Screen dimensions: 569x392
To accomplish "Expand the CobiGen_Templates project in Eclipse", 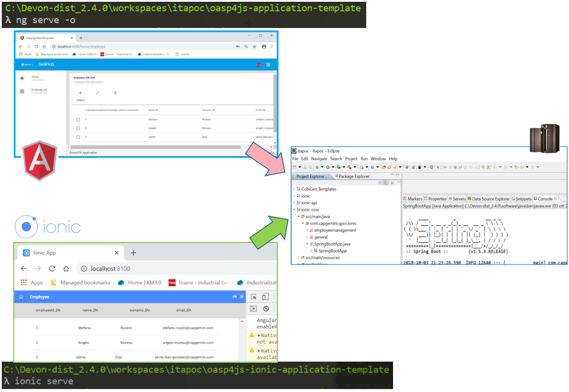I will click(295, 189).
